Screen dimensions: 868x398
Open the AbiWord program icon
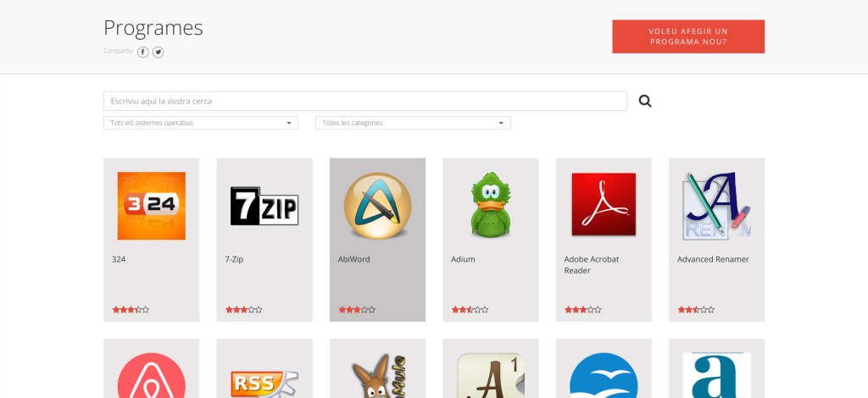coord(377,206)
